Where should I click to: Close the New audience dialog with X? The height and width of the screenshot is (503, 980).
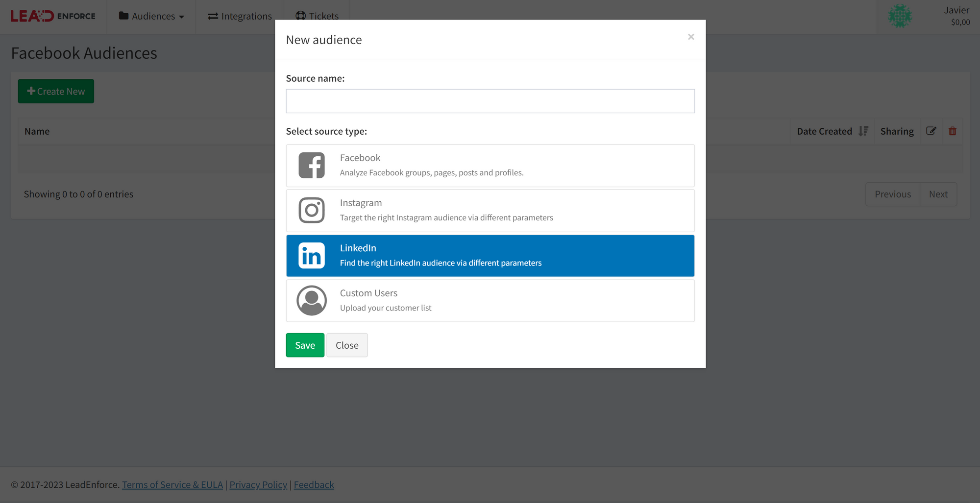coord(691,37)
